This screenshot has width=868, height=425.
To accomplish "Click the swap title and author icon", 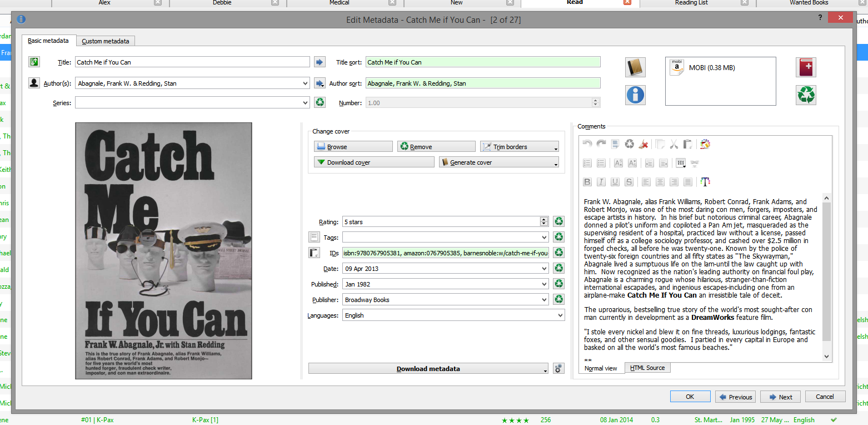I will (34, 62).
